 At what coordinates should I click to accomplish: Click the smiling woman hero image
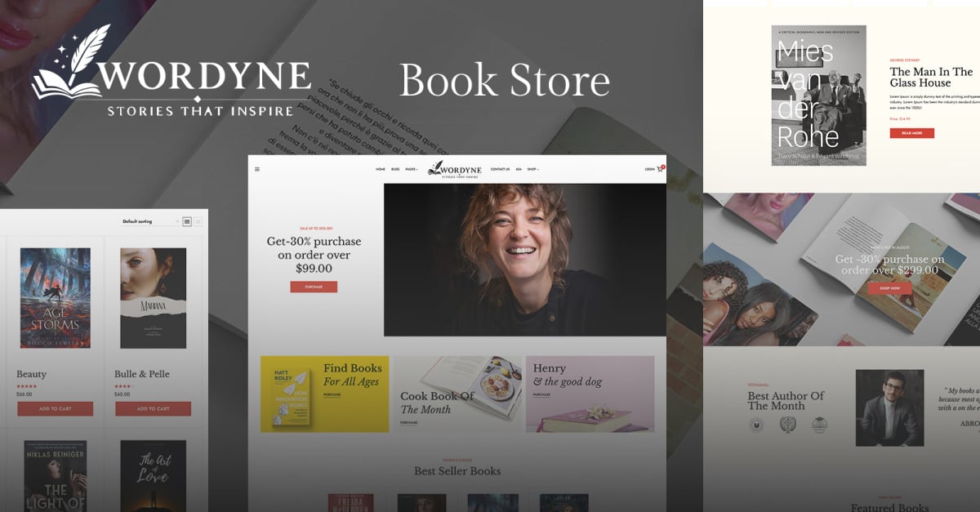pos(525,260)
